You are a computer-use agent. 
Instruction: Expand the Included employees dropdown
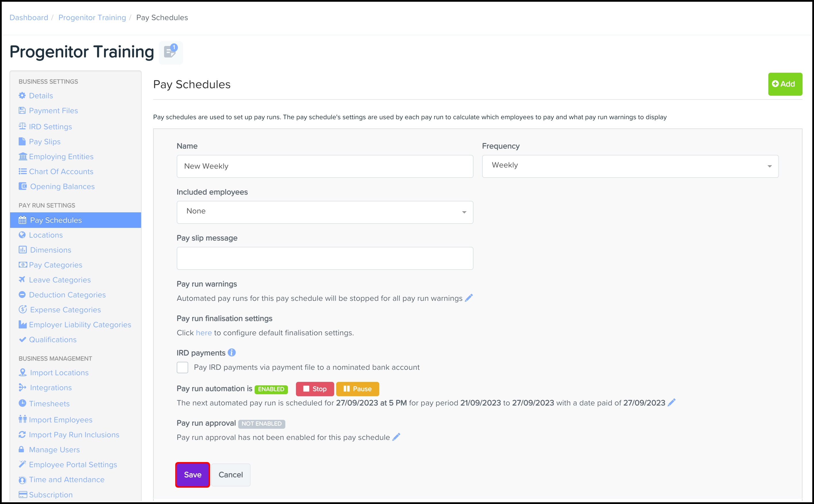[x=325, y=212]
